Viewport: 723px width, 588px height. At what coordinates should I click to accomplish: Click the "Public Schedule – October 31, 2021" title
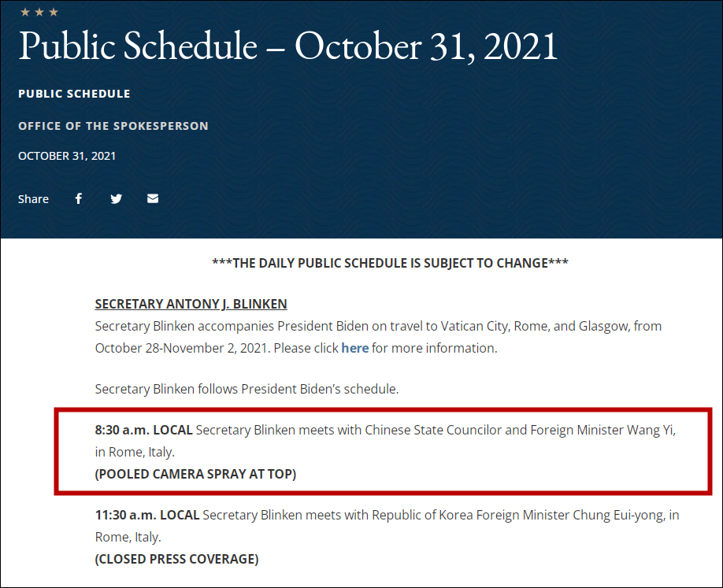coord(288,47)
